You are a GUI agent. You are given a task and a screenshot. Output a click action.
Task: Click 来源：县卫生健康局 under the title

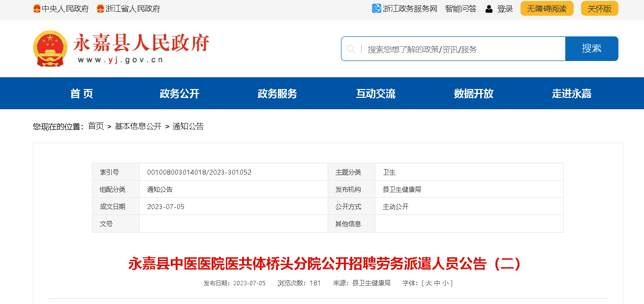362,283
